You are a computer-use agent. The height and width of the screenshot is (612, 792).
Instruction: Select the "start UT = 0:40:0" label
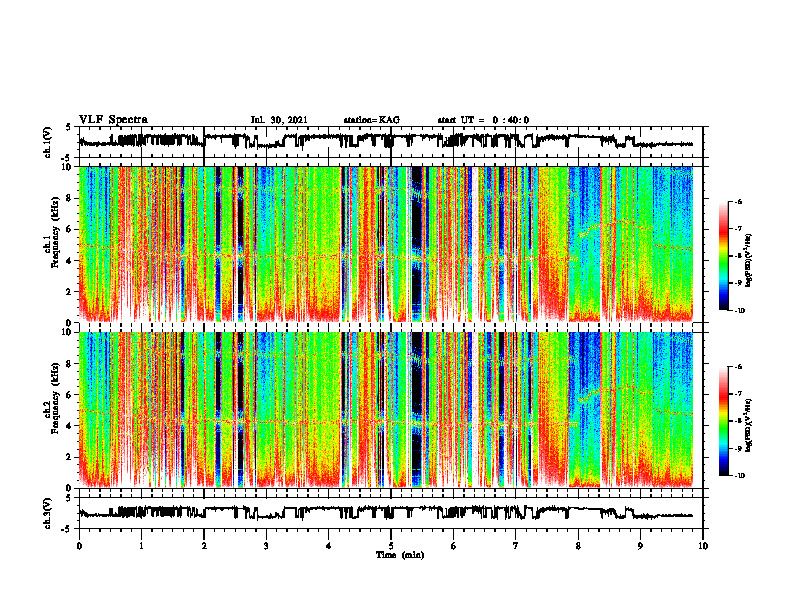pos(483,120)
